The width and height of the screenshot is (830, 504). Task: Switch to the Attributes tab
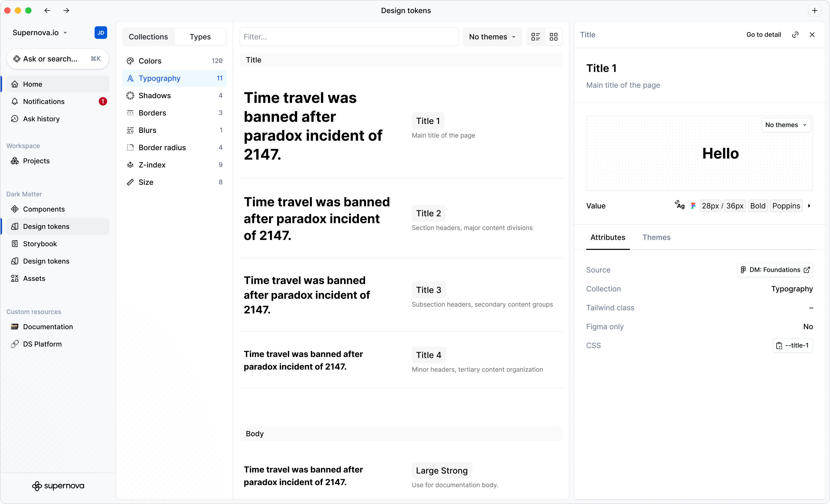pos(608,238)
